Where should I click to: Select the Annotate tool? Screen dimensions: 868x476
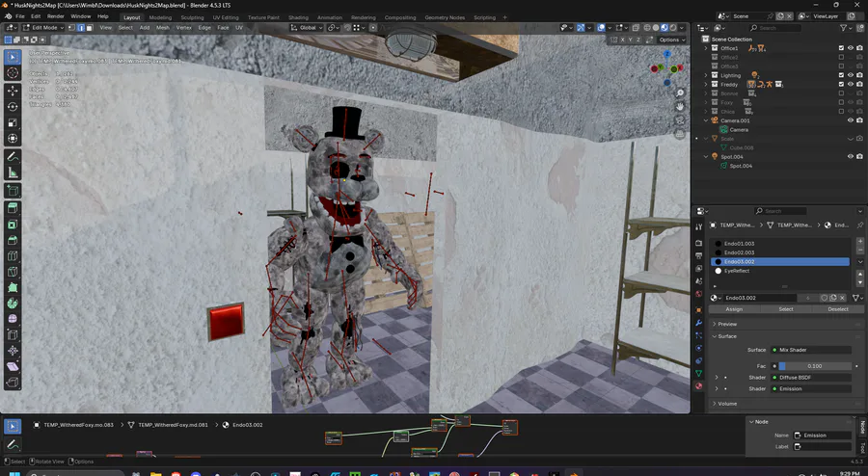pyautogui.click(x=13, y=157)
